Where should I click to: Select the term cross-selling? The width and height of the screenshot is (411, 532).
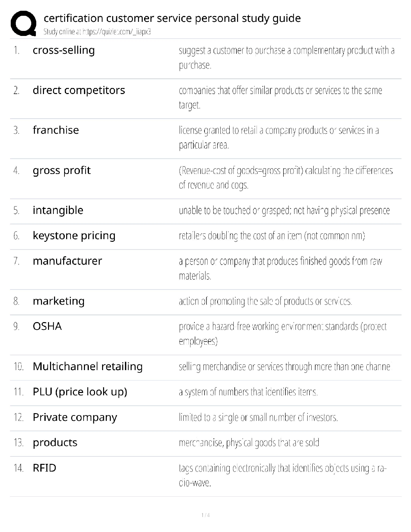point(64,50)
